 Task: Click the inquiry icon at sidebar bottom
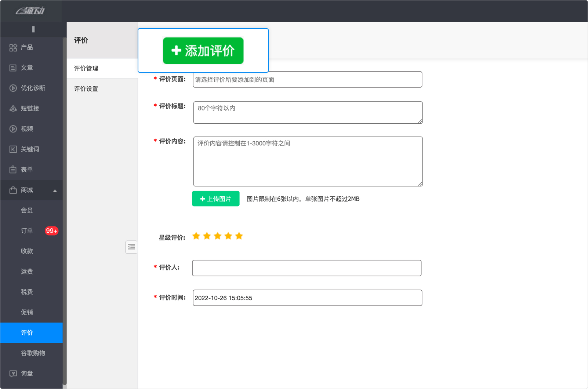(13, 374)
